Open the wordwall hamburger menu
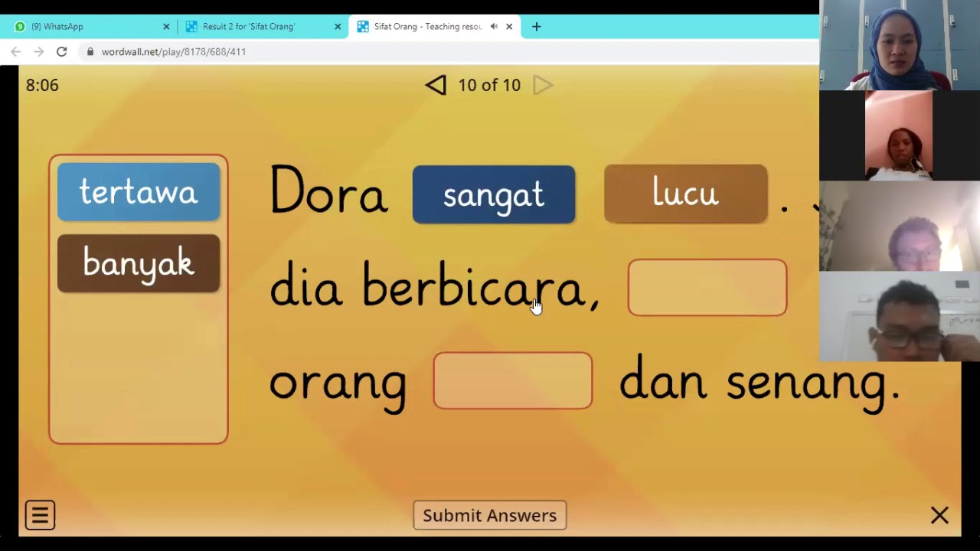980x551 pixels. point(40,515)
